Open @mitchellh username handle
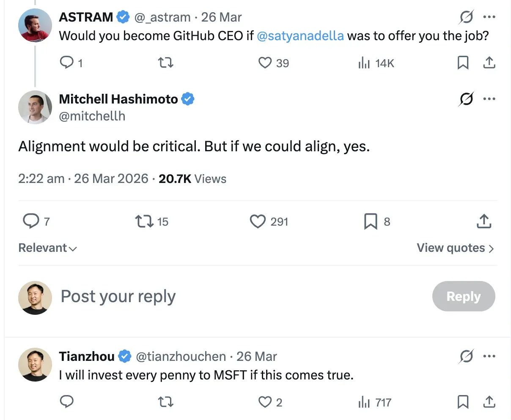This screenshot has width=511, height=420. click(92, 116)
